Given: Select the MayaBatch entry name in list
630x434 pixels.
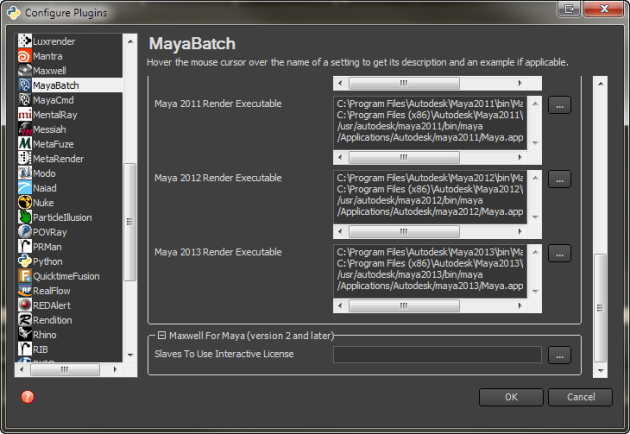Looking at the screenshot, I should point(56,86).
